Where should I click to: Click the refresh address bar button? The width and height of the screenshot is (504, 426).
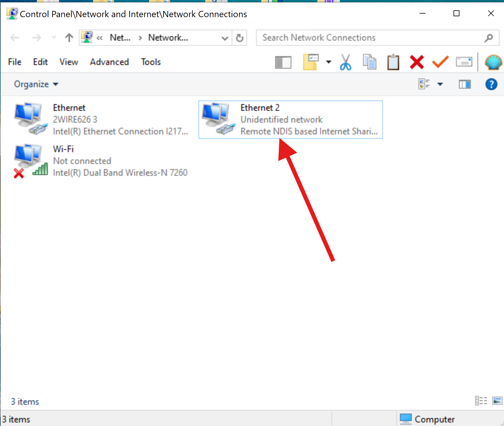pyautogui.click(x=239, y=38)
